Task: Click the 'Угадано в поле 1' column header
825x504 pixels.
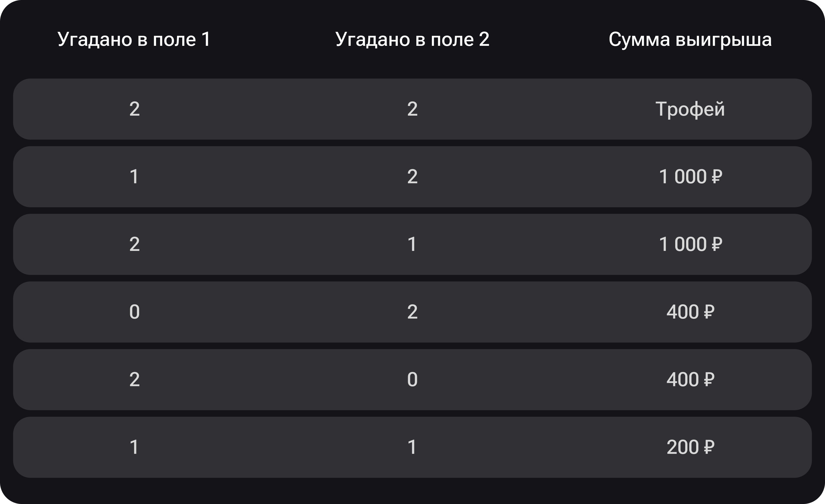Action: coord(134,40)
